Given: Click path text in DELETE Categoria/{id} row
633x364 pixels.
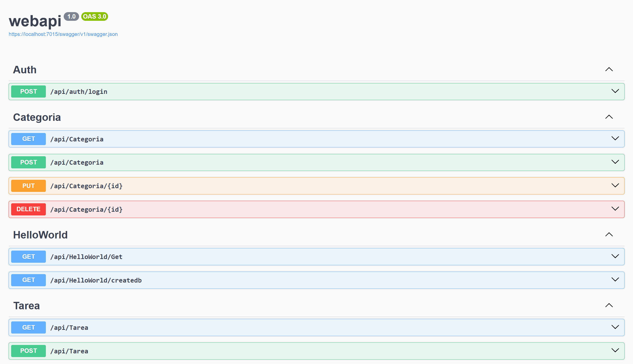Looking at the screenshot, I should pos(86,209).
